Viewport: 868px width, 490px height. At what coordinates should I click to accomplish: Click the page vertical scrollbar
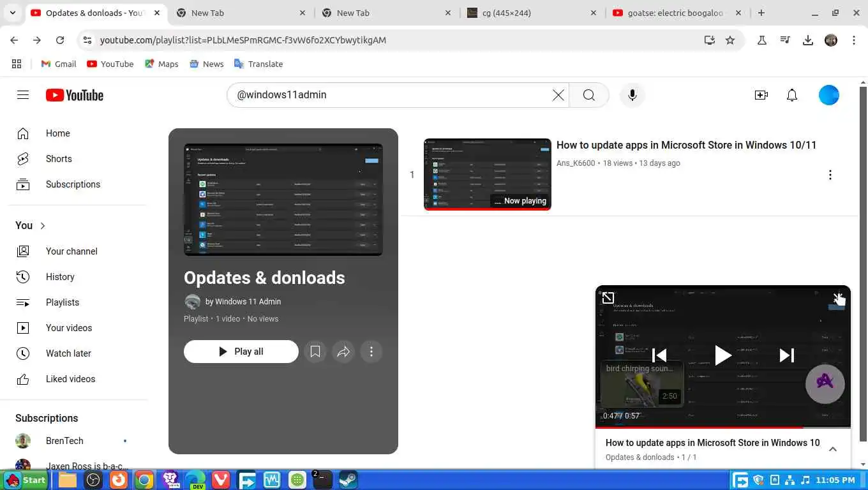tap(863, 263)
